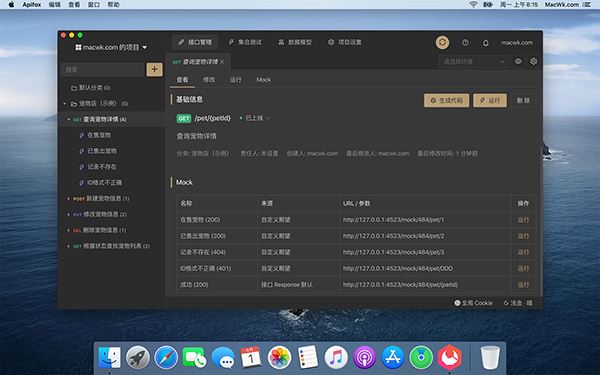Click the 删除 button
Screen dimensions: 600x375
click(x=523, y=100)
